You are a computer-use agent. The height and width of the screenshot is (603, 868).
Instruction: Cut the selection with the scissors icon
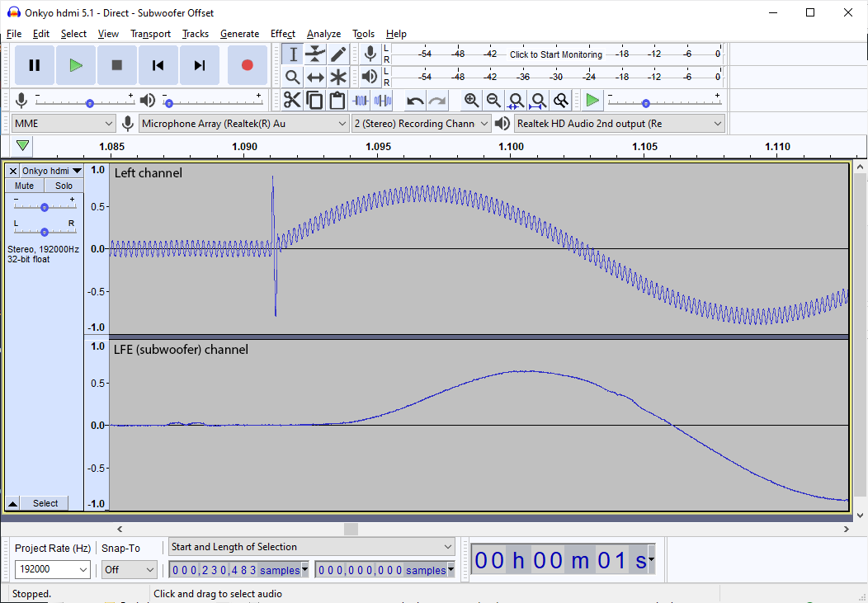pos(292,100)
